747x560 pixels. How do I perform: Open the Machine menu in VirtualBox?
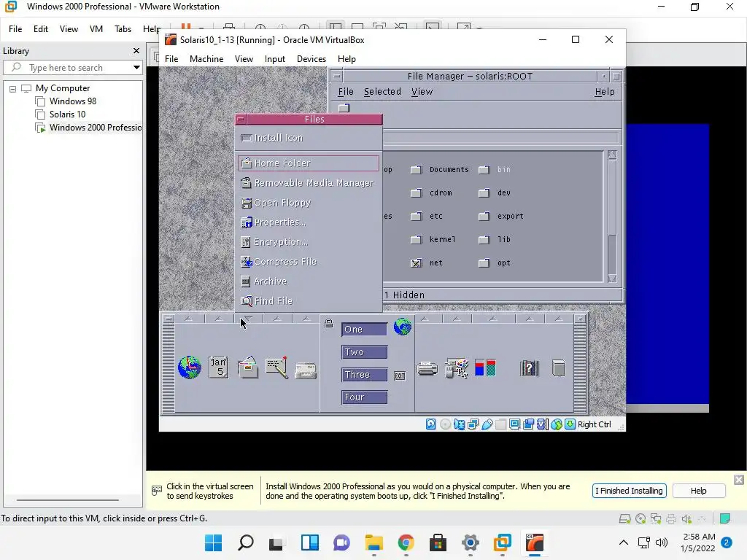click(206, 59)
